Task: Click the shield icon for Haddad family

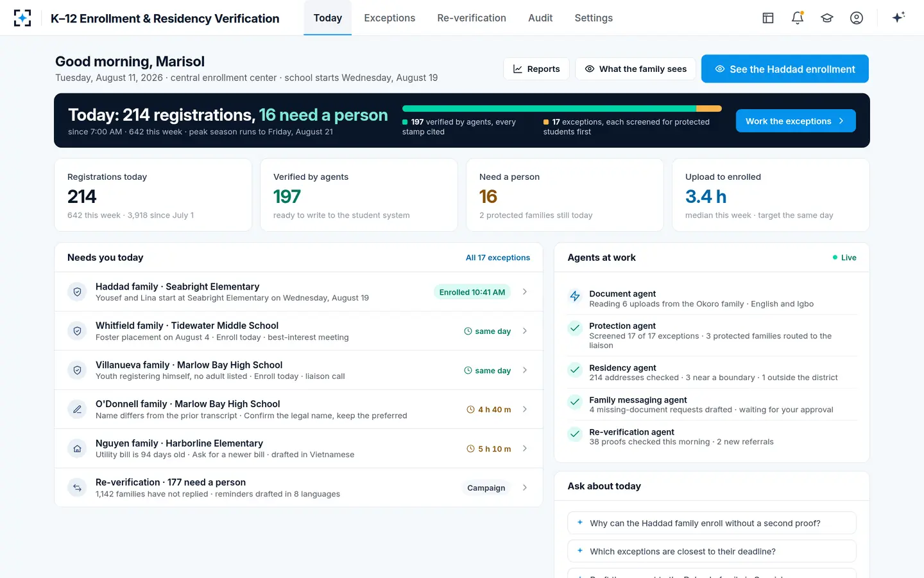Action: point(77,292)
